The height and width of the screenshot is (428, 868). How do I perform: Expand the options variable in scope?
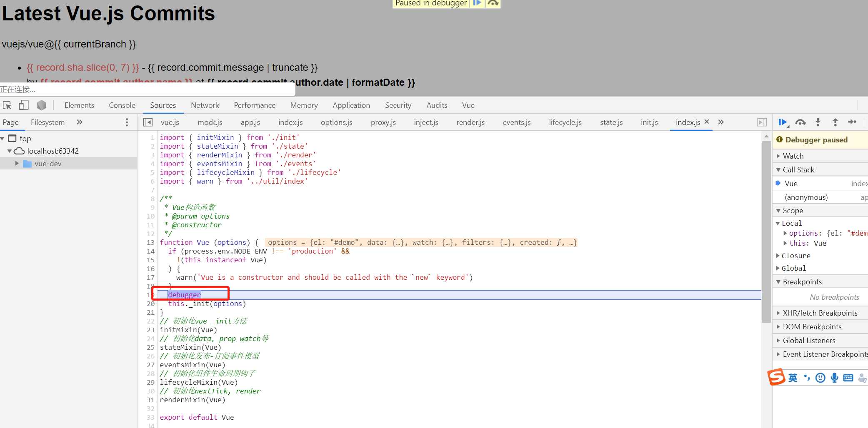click(x=785, y=233)
